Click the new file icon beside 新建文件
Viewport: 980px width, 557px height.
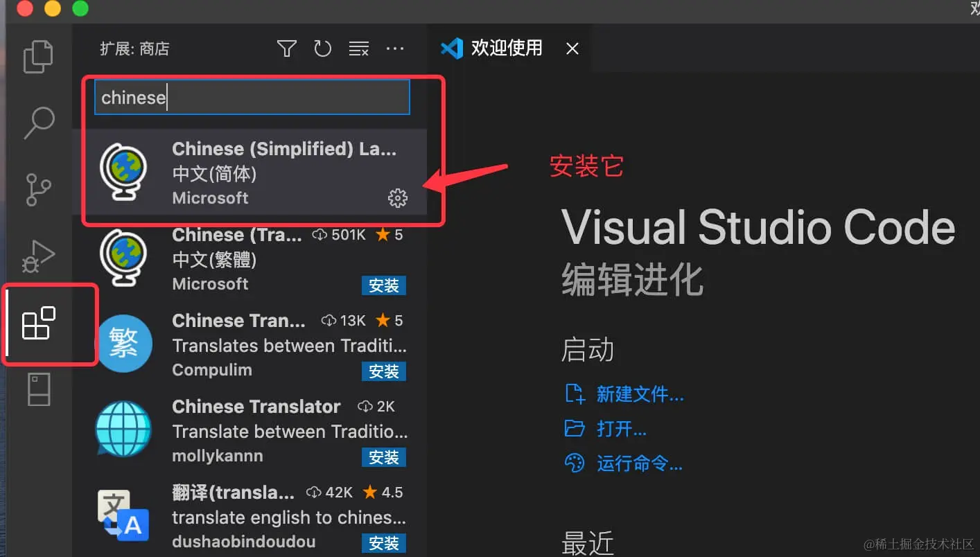click(x=575, y=394)
